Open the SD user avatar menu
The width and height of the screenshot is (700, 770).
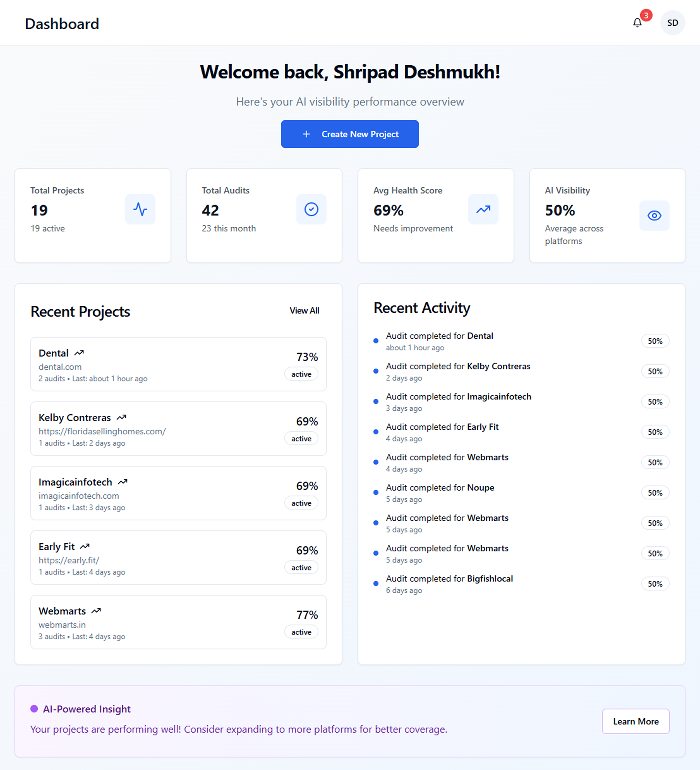(672, 23)
